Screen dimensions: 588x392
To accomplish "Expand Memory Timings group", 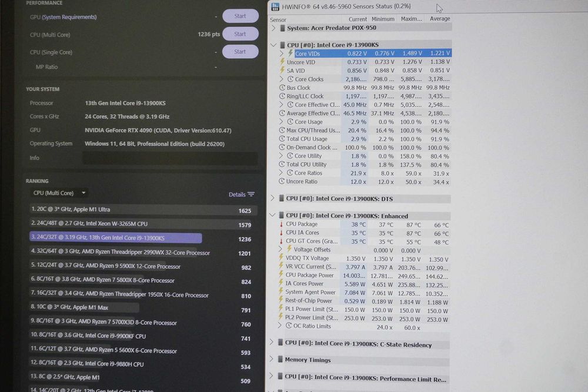I will coord(272,359).
